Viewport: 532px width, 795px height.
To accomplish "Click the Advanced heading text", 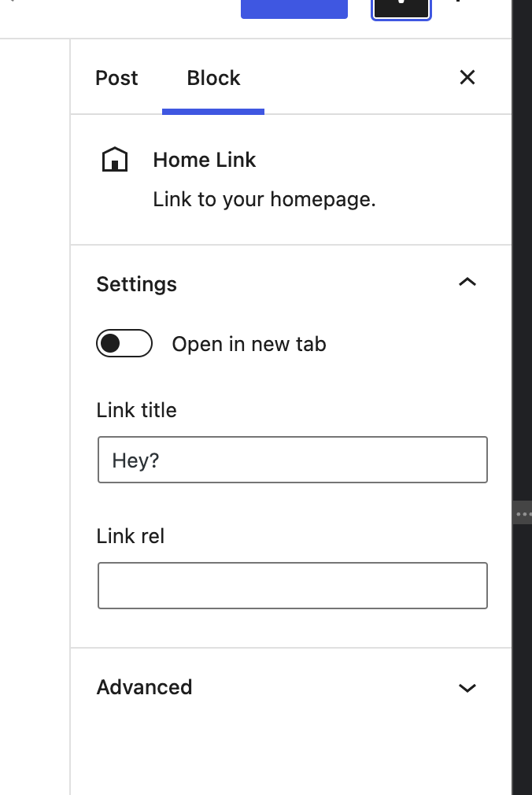I will (144, 687).
